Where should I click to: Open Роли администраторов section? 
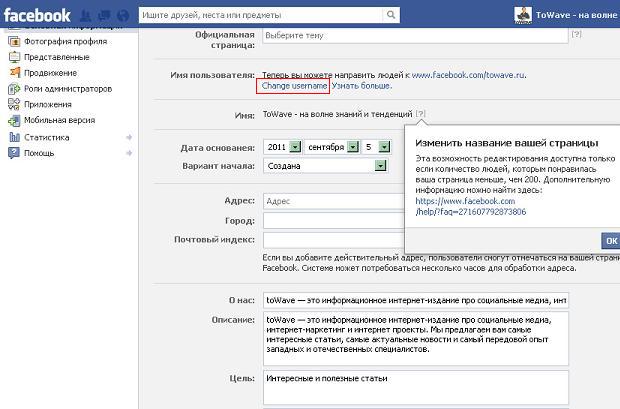(x=68, y=89)
